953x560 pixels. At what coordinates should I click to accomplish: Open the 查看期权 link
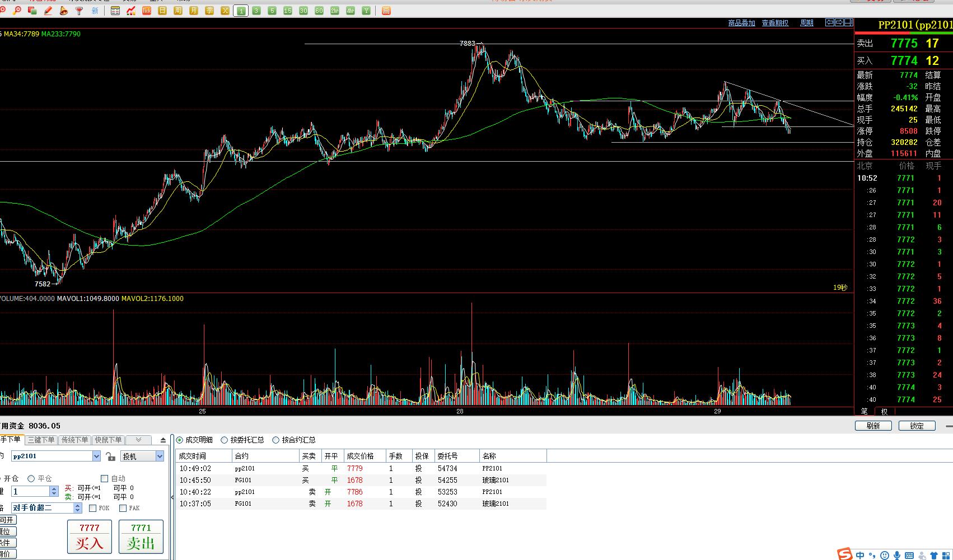tap(775, 23)
